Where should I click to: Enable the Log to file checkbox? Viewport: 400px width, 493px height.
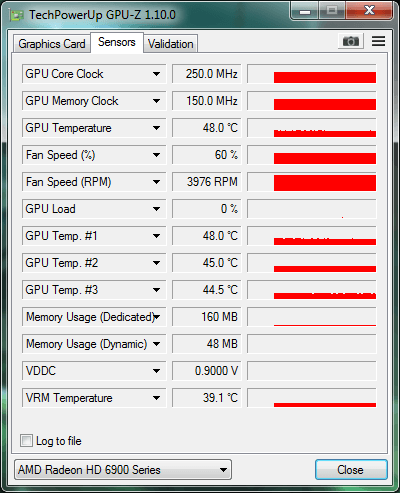coord(26,440)
